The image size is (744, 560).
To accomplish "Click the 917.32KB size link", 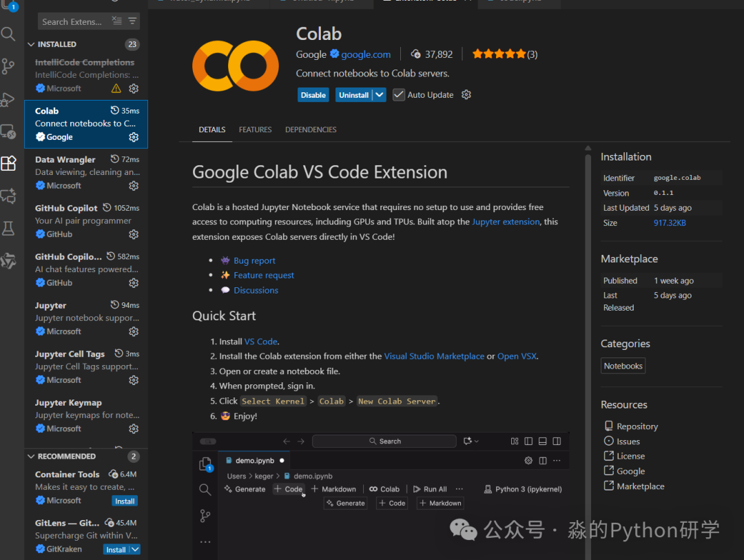I will [670, 222].
